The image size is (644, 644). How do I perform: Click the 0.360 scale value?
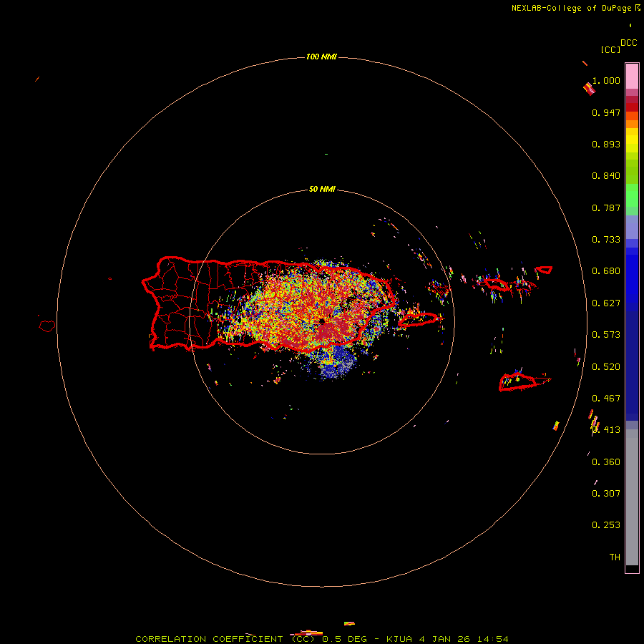(x=606, y=462)
